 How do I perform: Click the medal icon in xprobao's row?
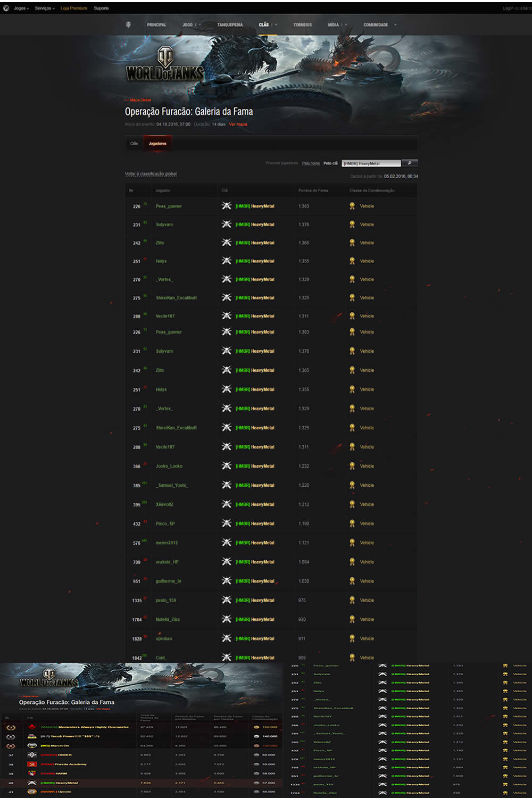pos(352,638)
